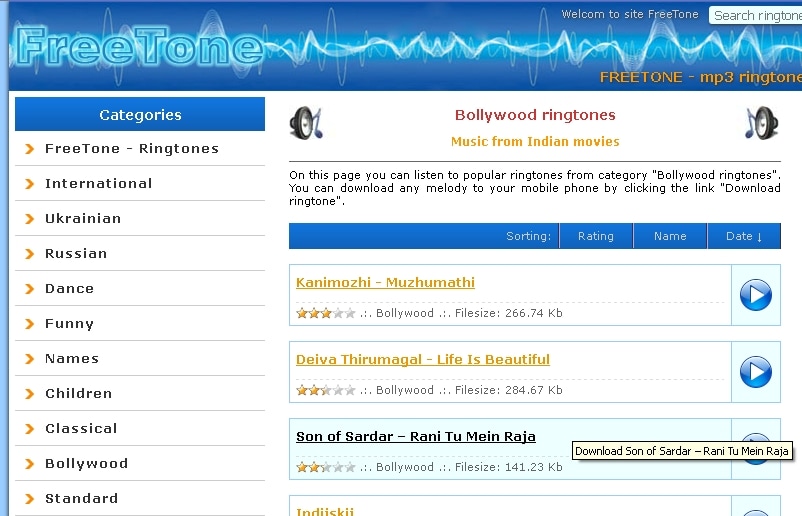This screenshot has height=516, width=802.
Task: Click orange arrow beside Ukrainian
Action: (30, 219)
